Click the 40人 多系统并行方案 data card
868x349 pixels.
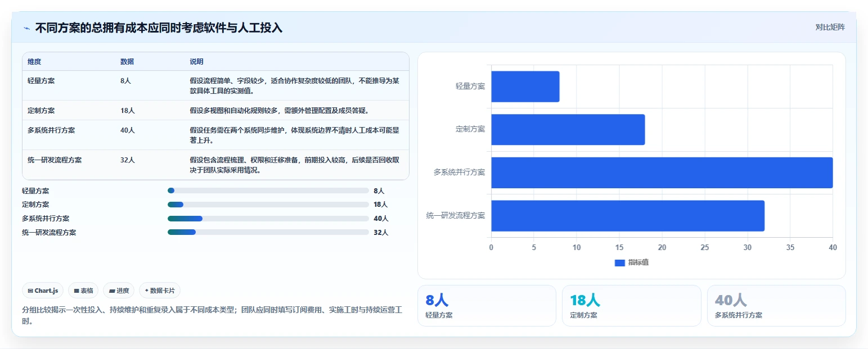[x=776, y=306]
